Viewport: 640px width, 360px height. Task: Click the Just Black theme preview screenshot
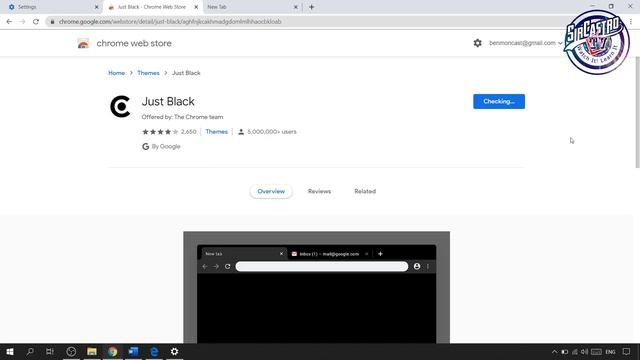(x=316, y=287)
